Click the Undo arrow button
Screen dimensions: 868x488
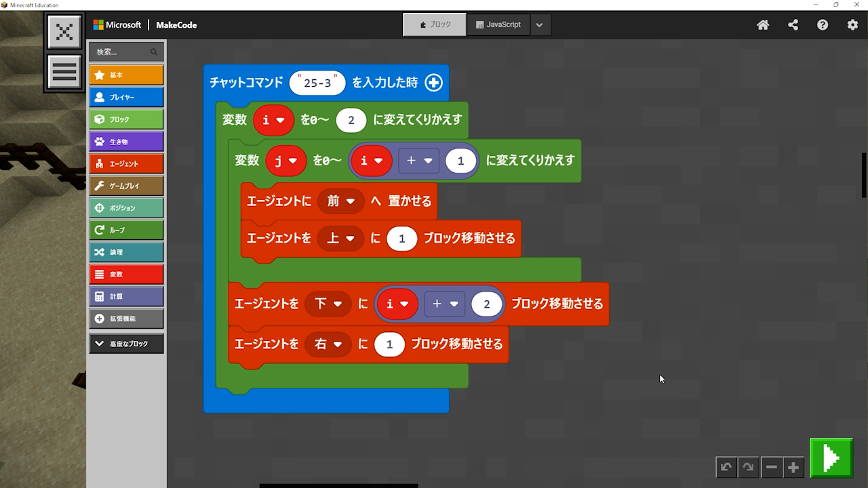coord(726,467)
